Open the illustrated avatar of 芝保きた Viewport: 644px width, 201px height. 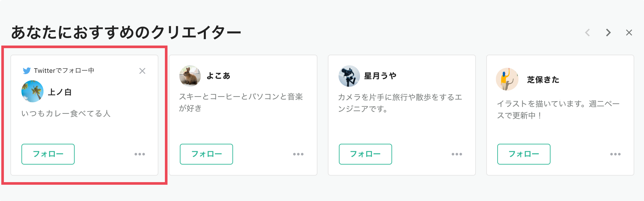point(507,79)
